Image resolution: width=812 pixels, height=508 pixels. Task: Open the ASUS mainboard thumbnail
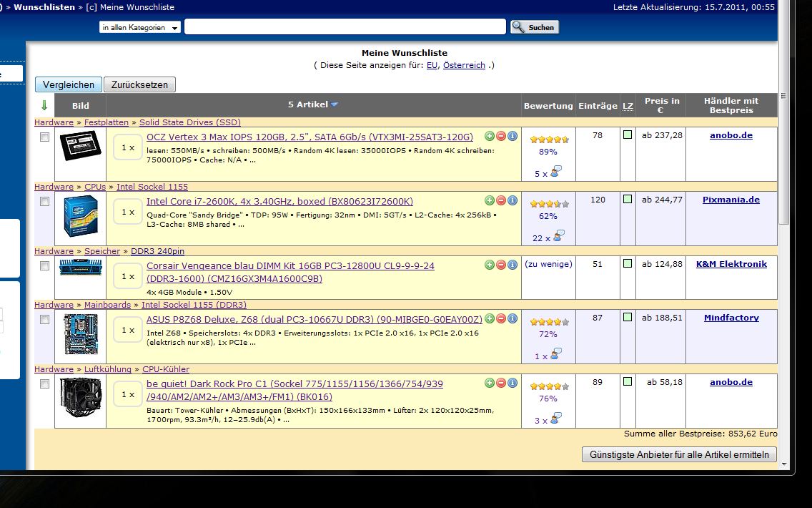point(80,334)
